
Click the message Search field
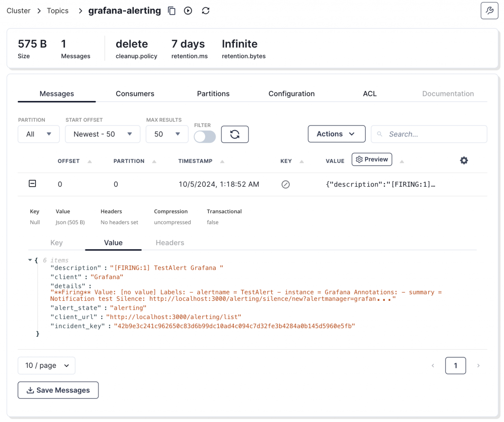[x=433, y=134]
